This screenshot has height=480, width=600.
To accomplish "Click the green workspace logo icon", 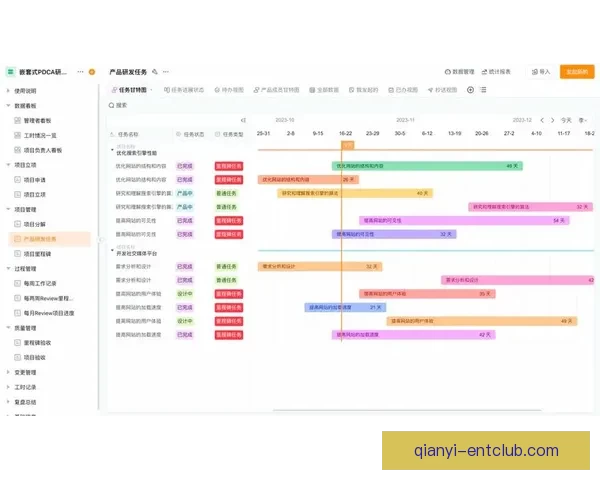I will click(10, 72).
